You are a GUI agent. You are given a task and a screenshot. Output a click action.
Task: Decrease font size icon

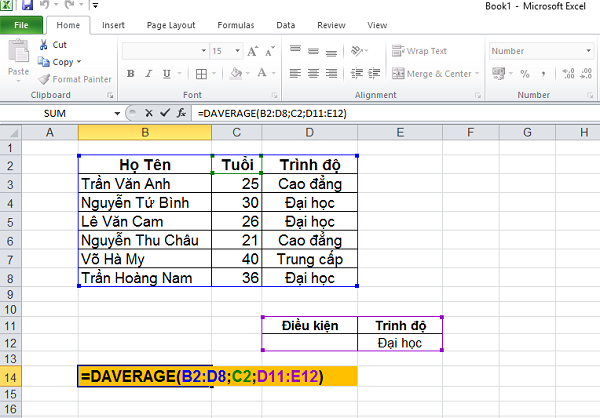269,51
